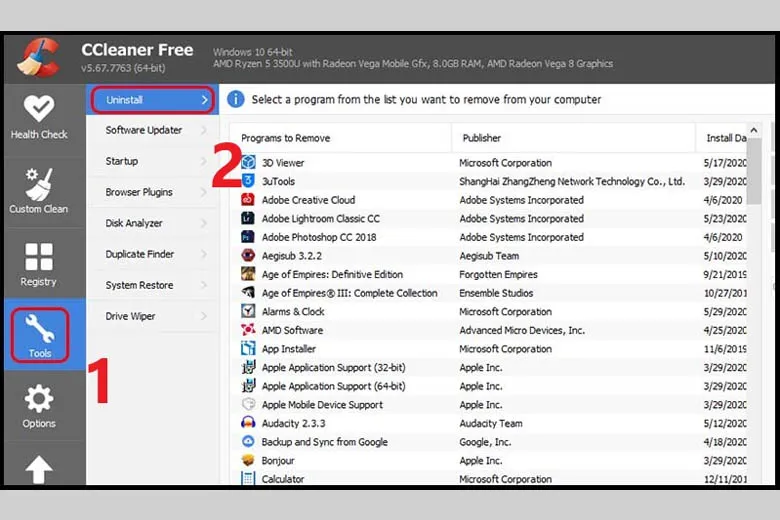Select the Ensemble Studios publisher cell
Viewport: 780px width, 520px height.
pos(496,293)
